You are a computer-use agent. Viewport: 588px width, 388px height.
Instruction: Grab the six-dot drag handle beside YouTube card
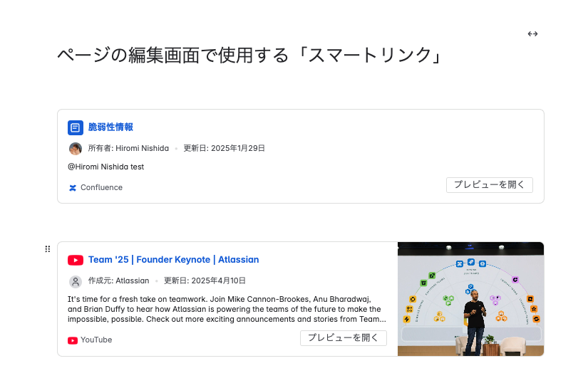pyautogui.click(x=48, y=249)
